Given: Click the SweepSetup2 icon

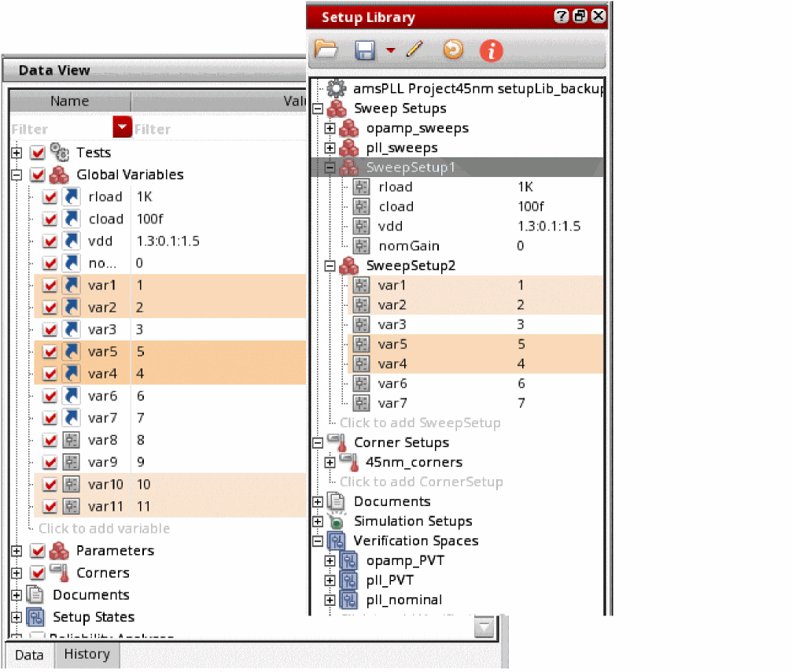Looking at the screenshot, I should point(349,265).
